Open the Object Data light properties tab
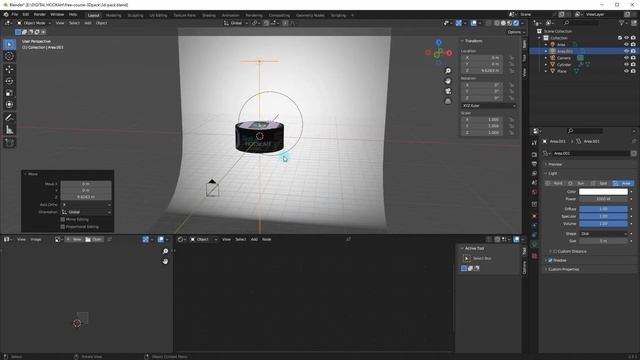 pyautogui.click(x=534, y=244)
